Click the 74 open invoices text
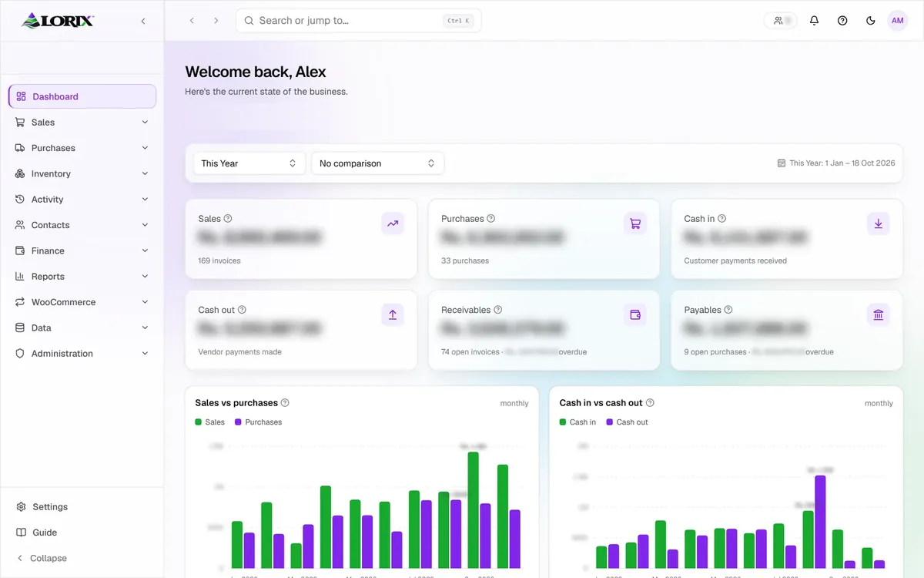924x578 pixels. (x=470, y=352)
